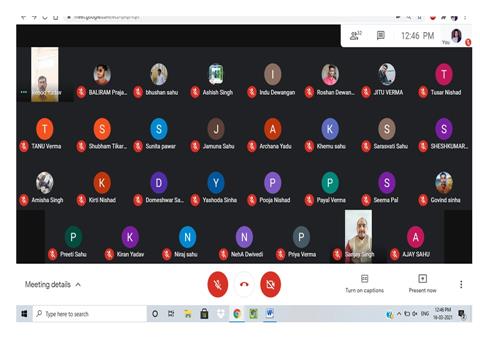Open Google Chrome in the taskbar
The width and height of the screenshot is (480, 360).
[237, 314]
